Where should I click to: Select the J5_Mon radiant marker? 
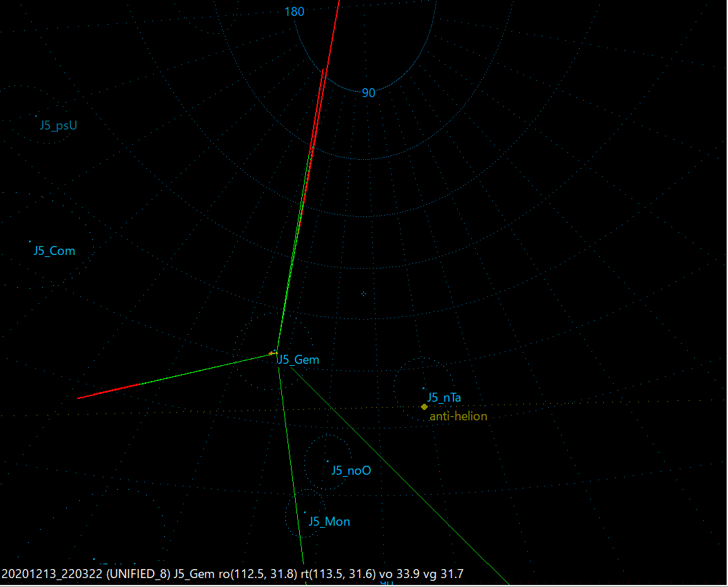point(303,513)
